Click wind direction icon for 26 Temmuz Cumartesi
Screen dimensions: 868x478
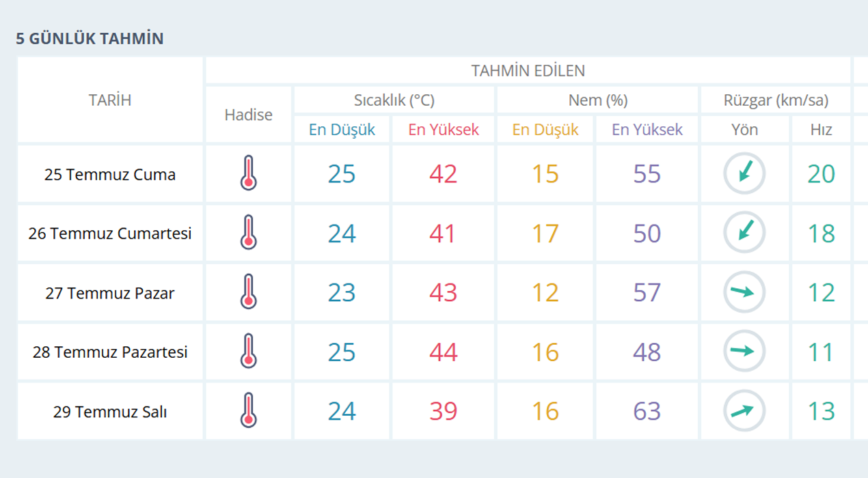point(744,233)
